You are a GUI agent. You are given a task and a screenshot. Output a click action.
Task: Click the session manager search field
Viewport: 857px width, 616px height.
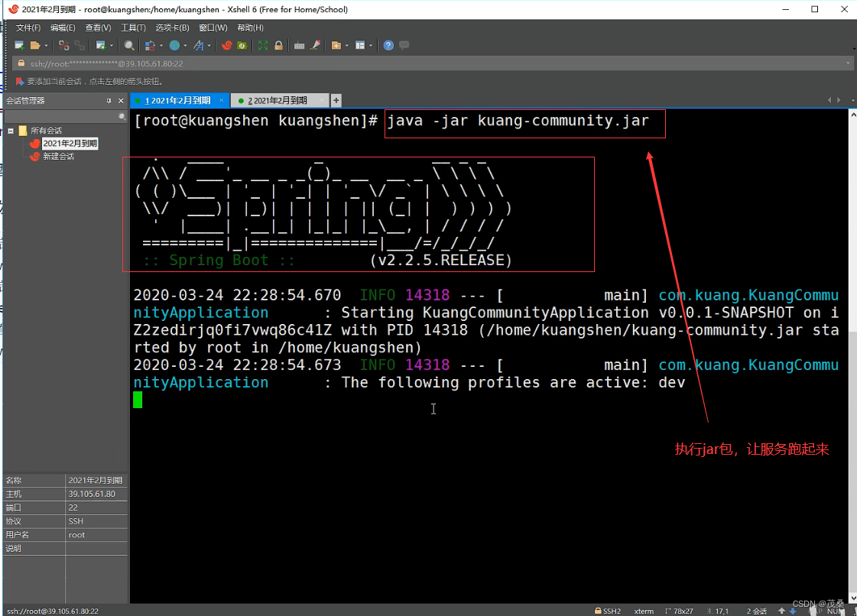point(61,116)
